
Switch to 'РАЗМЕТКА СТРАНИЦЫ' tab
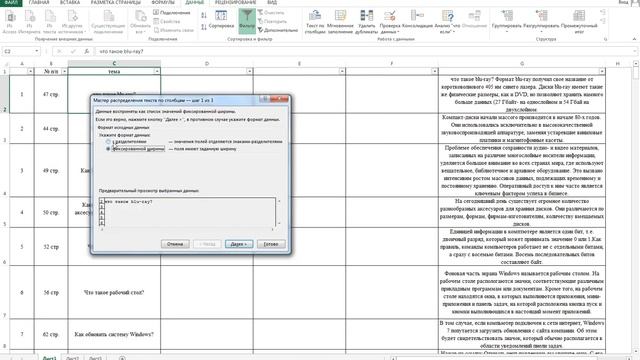[x=116, y=2]
